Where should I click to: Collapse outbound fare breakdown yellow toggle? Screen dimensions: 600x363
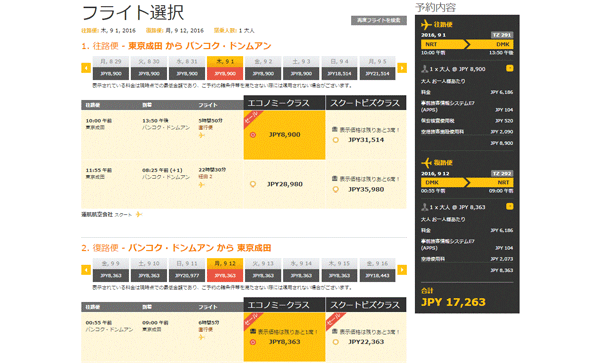coord(509,68)
